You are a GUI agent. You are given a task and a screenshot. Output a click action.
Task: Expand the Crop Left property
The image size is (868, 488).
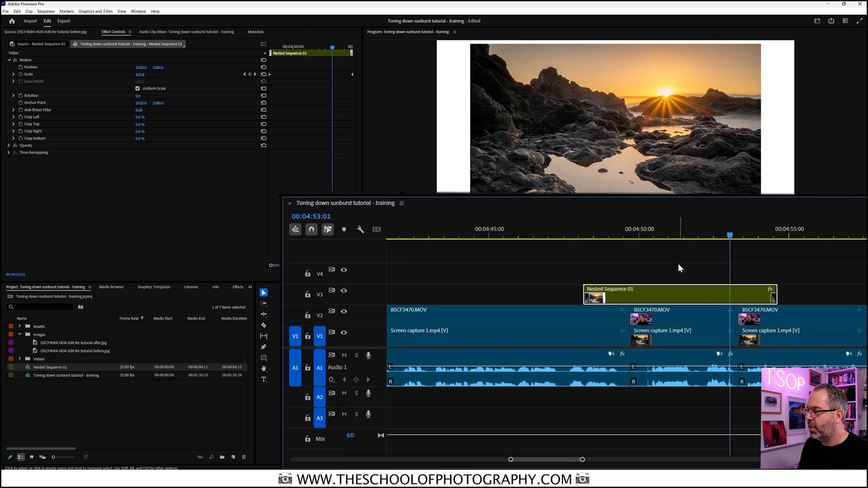click(x=13, y=117)
